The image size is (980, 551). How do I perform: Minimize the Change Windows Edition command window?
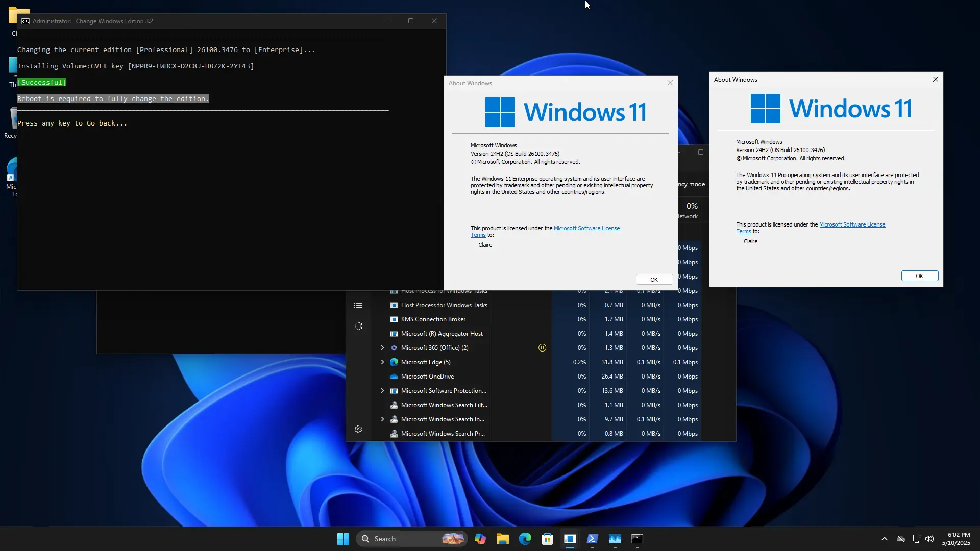coord(388,21)
